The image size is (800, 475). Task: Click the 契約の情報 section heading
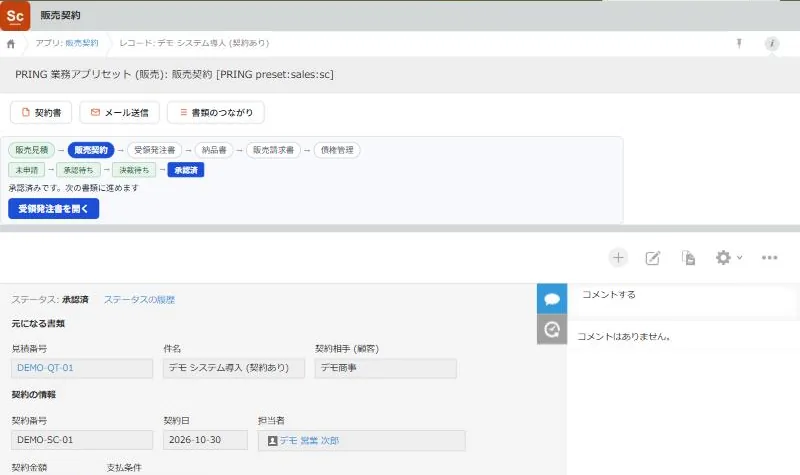[x=34, y=394]
